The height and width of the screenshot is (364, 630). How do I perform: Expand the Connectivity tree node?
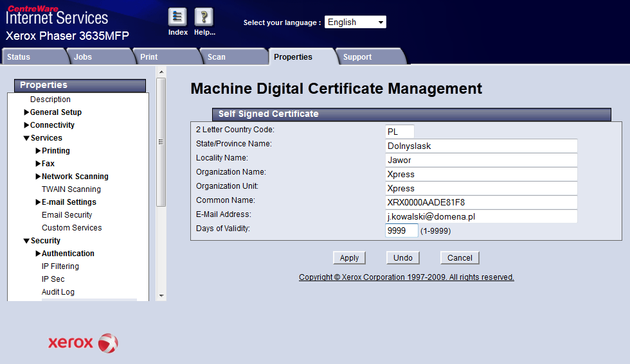point(26,125)
